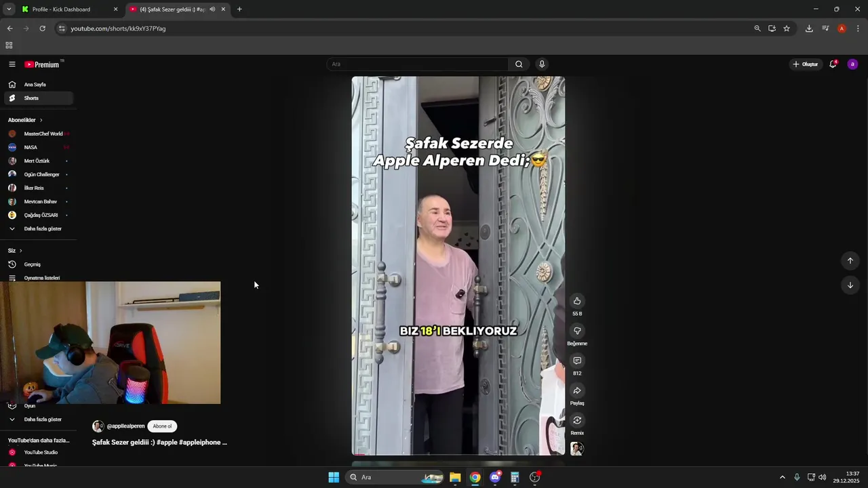Open a new browser tab
Viewport: 868px width, 488px height.
pos(239,9)
